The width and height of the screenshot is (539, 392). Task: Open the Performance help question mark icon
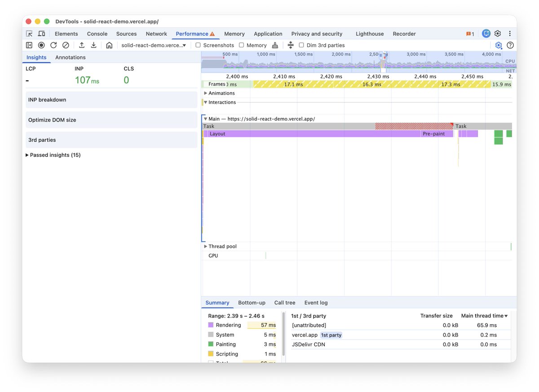tap(510, 45)
